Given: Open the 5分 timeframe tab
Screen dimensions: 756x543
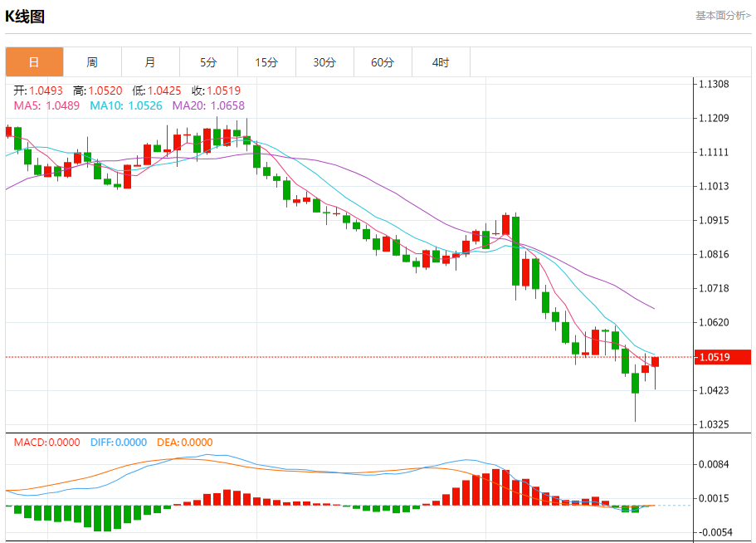Looking at the screenshot, I should [208, 62].
